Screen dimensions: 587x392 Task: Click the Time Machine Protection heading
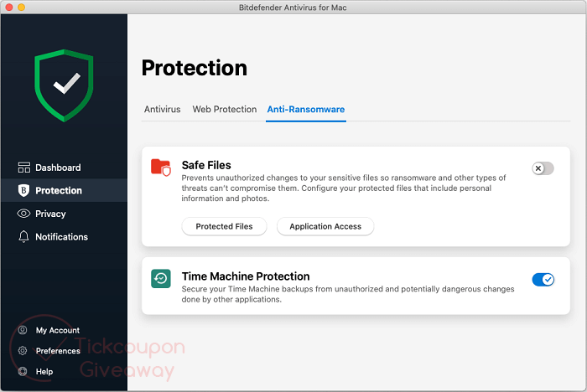(x=246, y=276)
